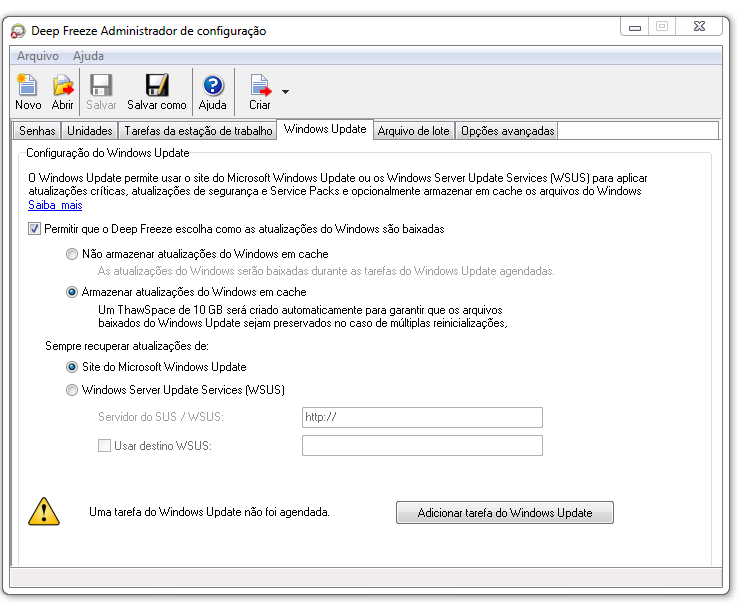Image resolution: width=751 pixels, height=613 pixels.
Task: Select the Windows Update tab
Action: tap(325, 129)
